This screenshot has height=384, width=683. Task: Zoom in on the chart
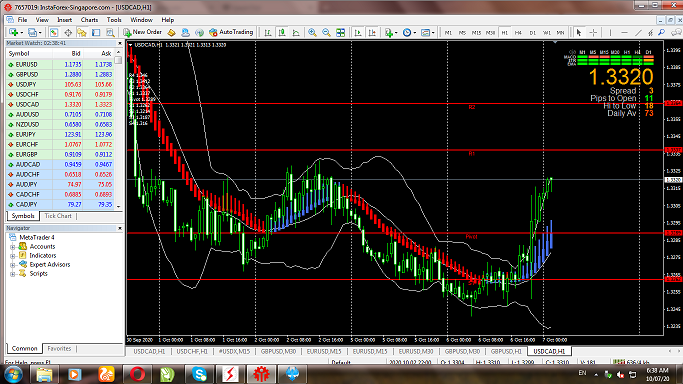(312, 32)
